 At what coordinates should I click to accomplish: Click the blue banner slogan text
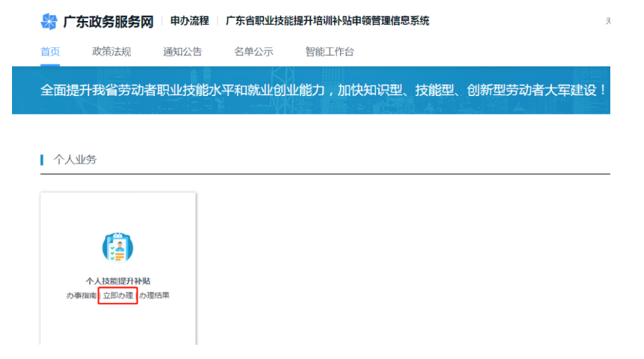point(322,91)
